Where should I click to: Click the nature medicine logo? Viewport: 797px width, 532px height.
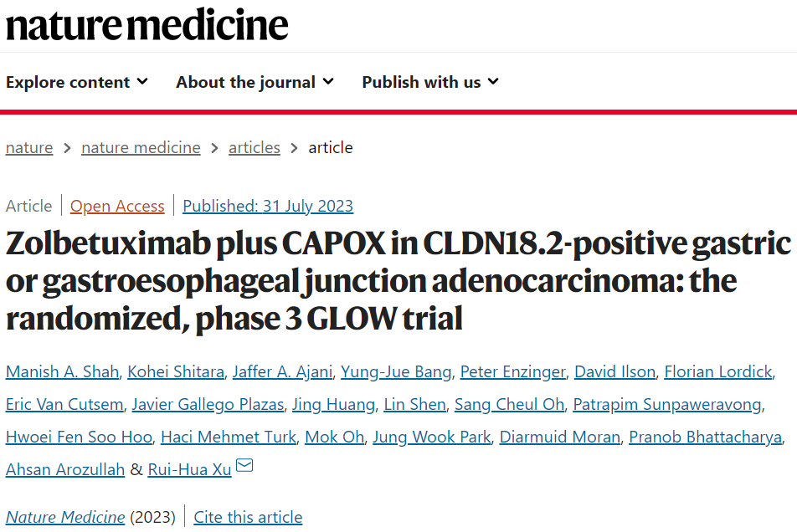pyautogui.click(x=147, y=24)
